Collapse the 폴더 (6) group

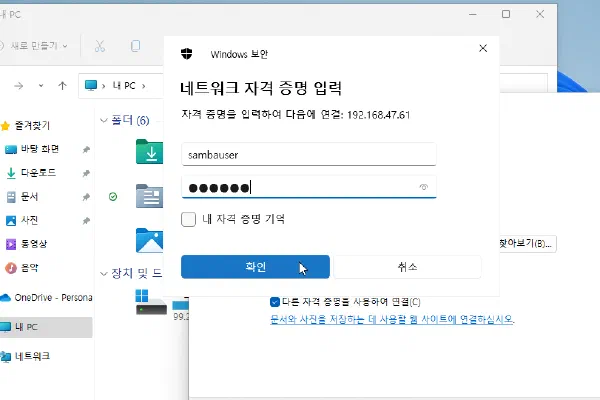pyautogui.click(x=104, y=121)
